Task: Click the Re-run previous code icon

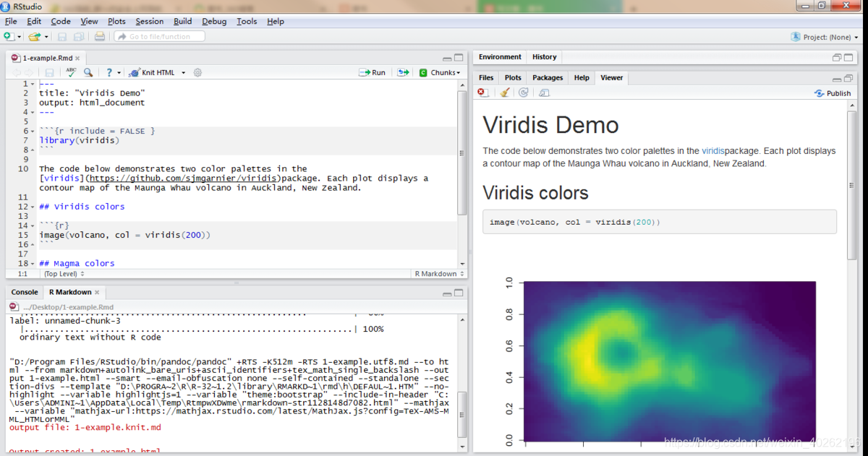Action: (x=402, y=72)
